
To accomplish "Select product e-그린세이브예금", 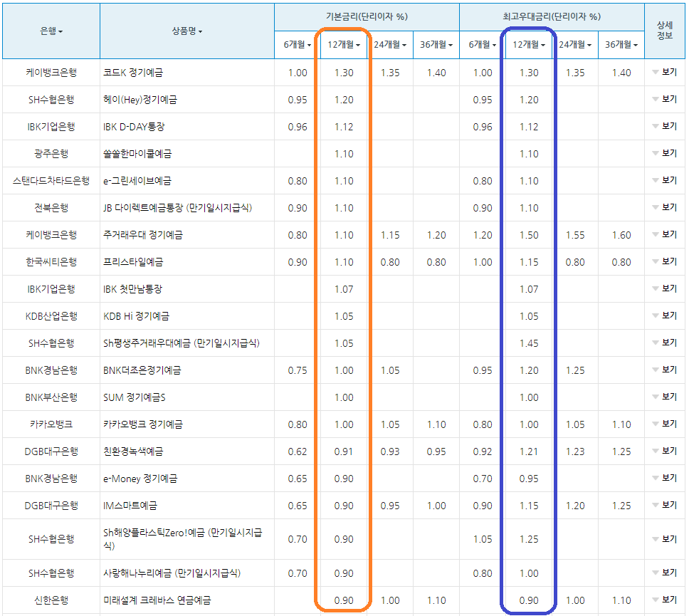I will coord(137,181).
